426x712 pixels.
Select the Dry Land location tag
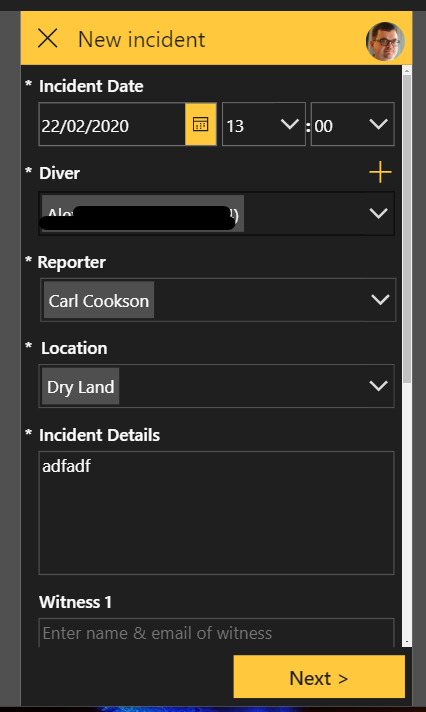(x=80, y=386)
